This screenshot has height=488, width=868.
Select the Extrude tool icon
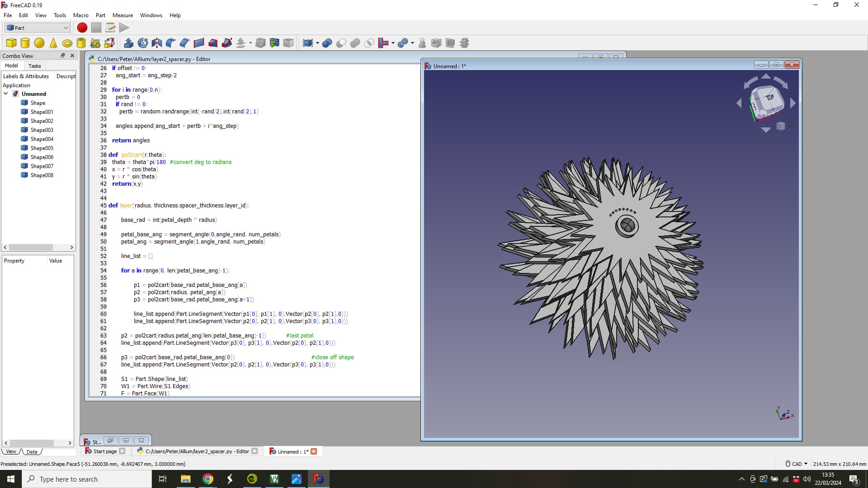(x=128, y=43)
